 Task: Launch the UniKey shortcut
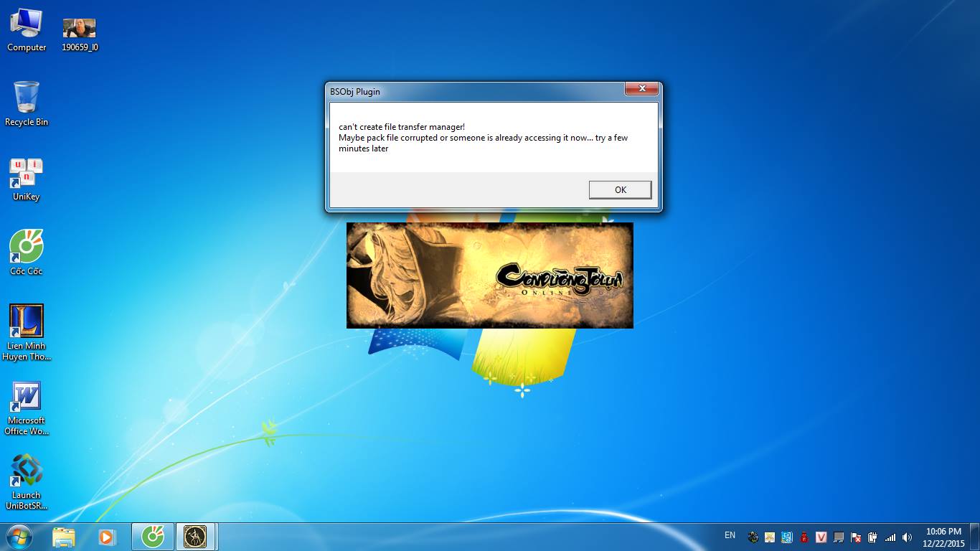pos(27,179)
